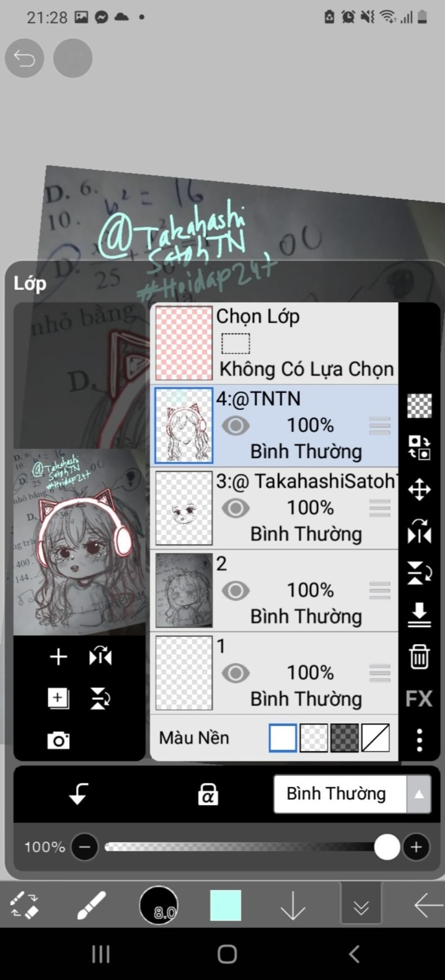Open three-dot more options menu
445x980 pixels.
tap(419, 740)
